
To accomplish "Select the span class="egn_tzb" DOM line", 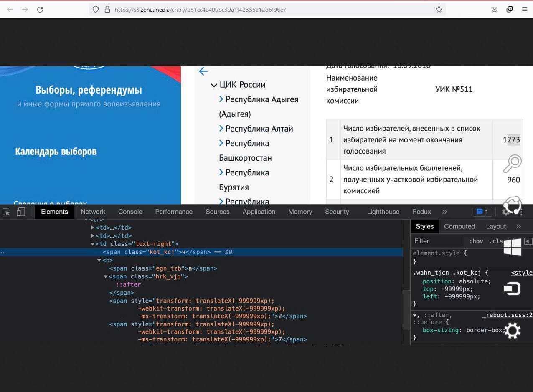I will pos(163,268).
